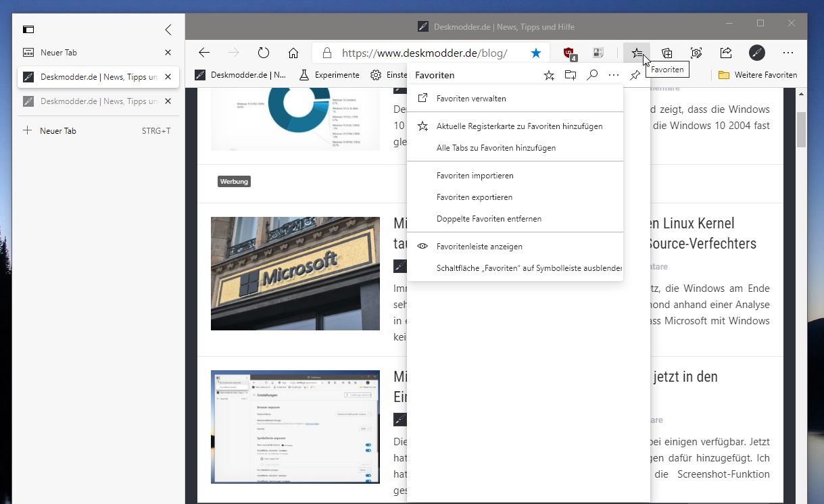Open the Experimente bookmark
Image resolution: width=824 pixels, height=504 pixels.
(329, 75)
